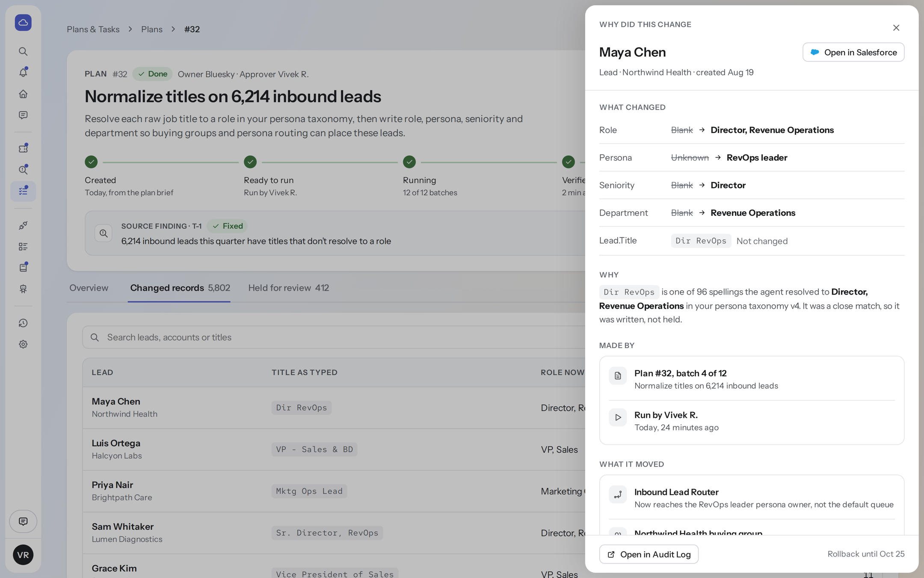
Task: Click Open in Salesforce button
Action: click(x=853, y=52)
